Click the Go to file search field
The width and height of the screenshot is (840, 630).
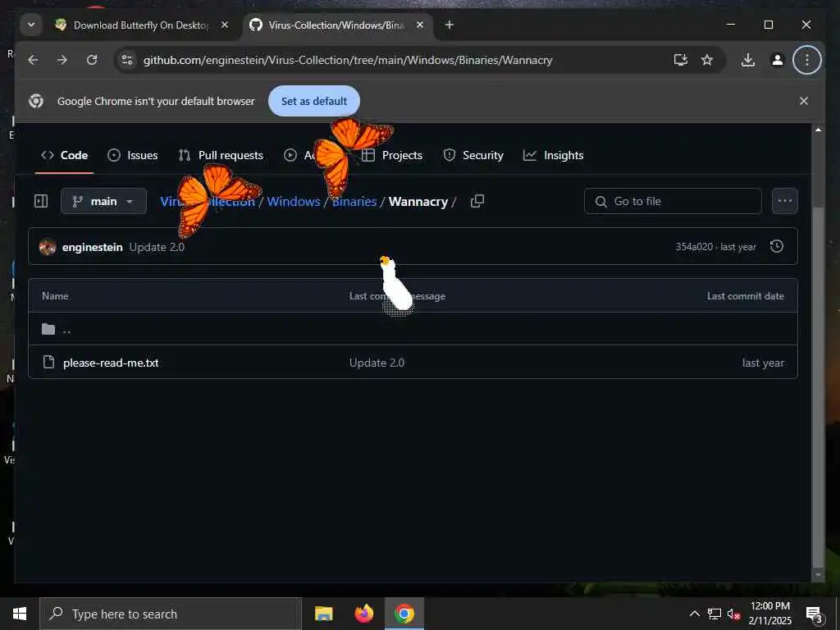tap(673, 202)
